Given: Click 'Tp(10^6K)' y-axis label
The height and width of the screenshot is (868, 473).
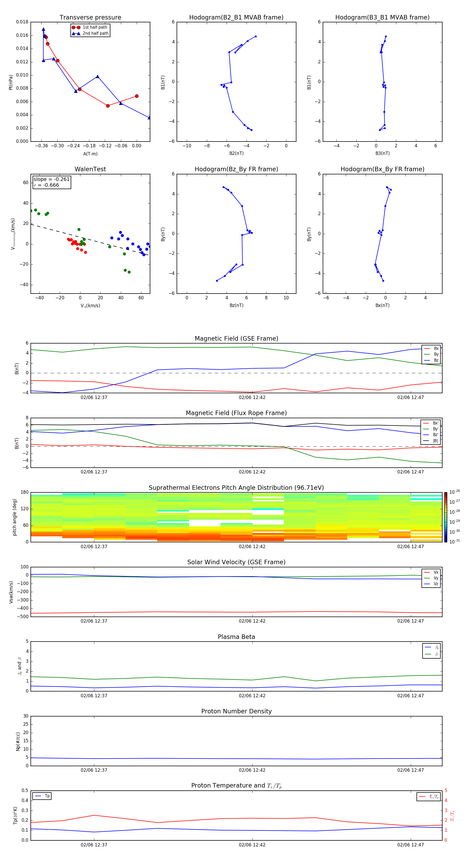Looking at the screenshot, I should (x=15, y=815).
